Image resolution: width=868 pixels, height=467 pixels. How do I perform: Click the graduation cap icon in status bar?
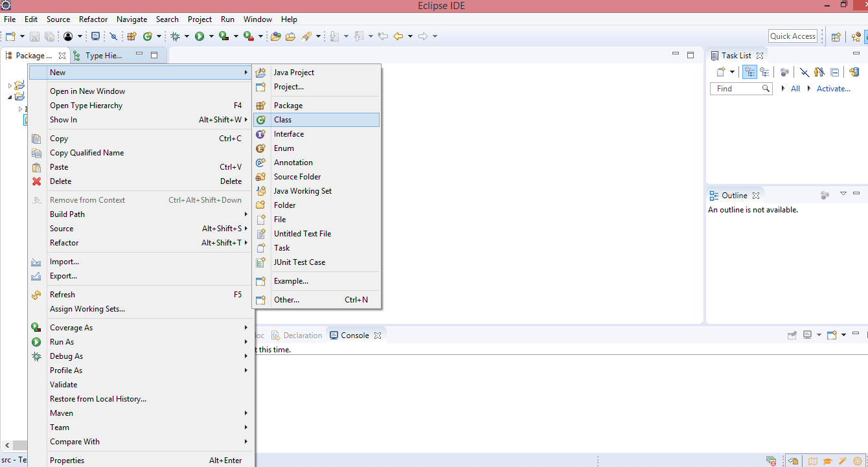coord(827,461)
